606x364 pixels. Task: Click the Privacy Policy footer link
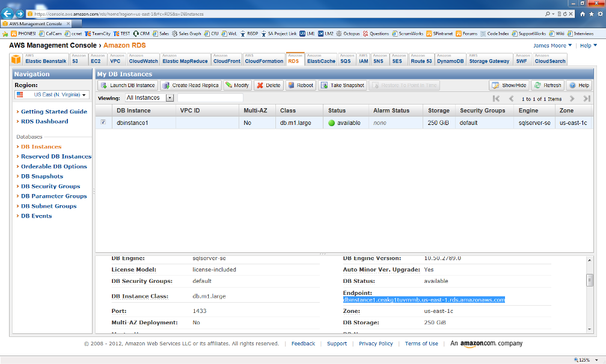coord(376,344)
